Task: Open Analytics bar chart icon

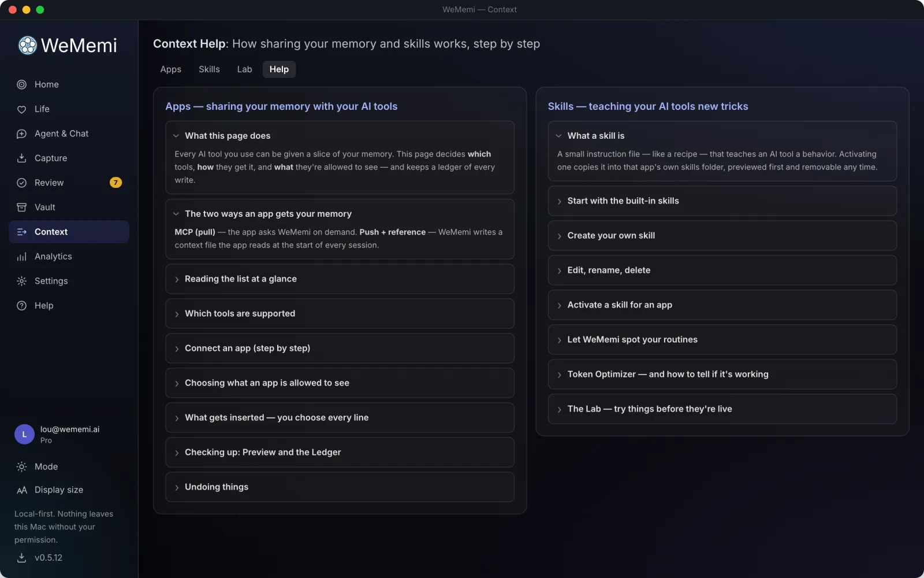Action: click(21, 257)
